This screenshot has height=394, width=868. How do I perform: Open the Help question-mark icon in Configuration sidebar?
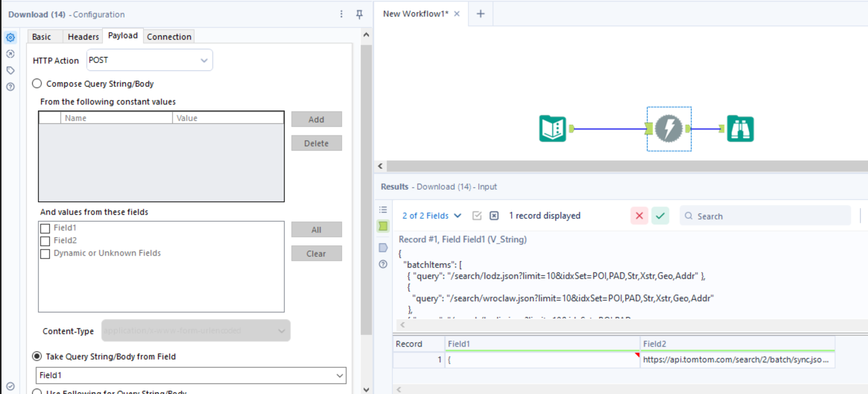pyautogui.click(x=10, y=86)
